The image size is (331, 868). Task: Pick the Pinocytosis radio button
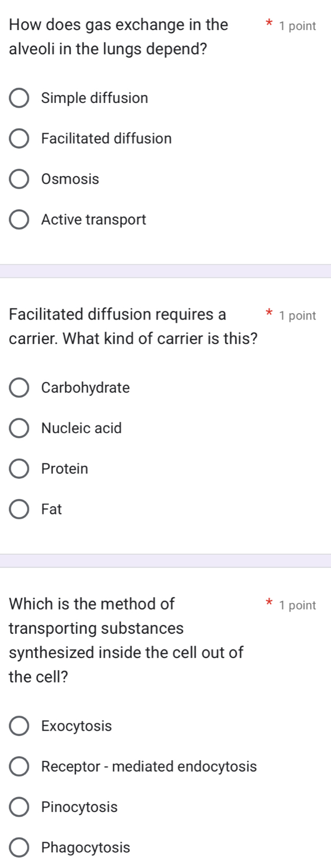click(19, 807)
